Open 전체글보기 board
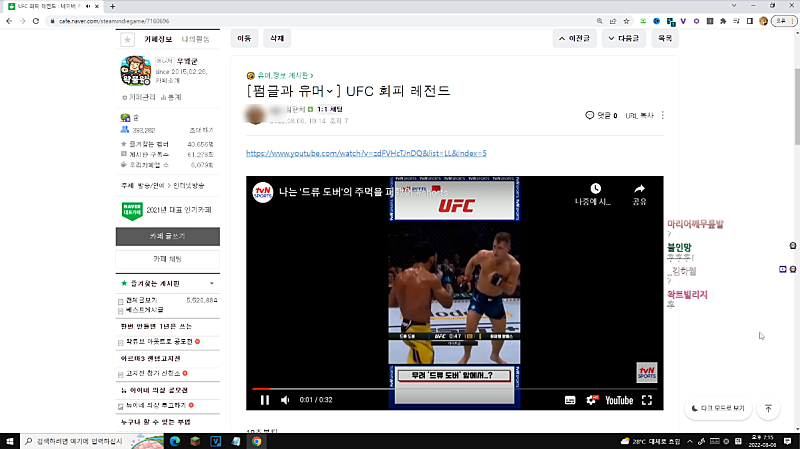Viewport: 800px width, 449px height. [x=141, y=300]
